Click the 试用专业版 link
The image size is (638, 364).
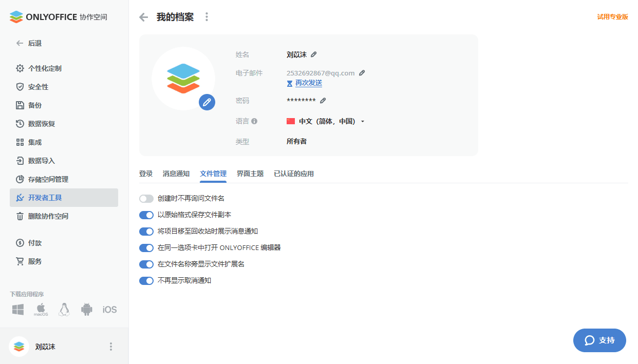click(x=612, y=17)
